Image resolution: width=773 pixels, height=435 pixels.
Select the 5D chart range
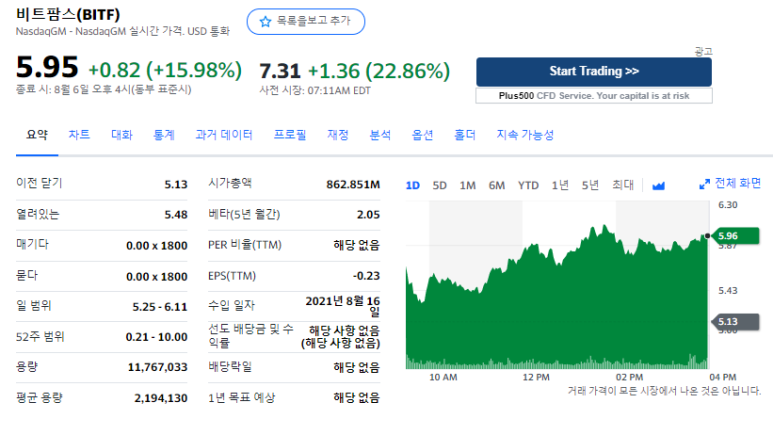(439, 185)
